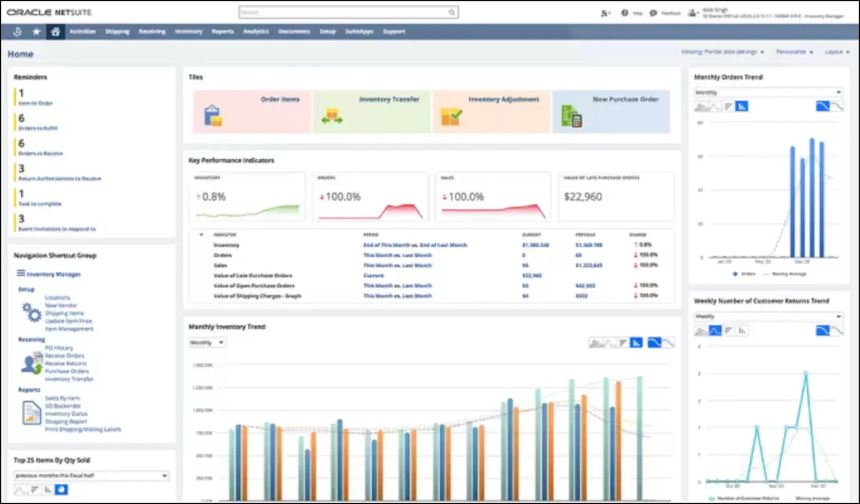Select line chart in Top 25 Items
The width and height of the screenshot is (860, 504).
coord(20,490)
